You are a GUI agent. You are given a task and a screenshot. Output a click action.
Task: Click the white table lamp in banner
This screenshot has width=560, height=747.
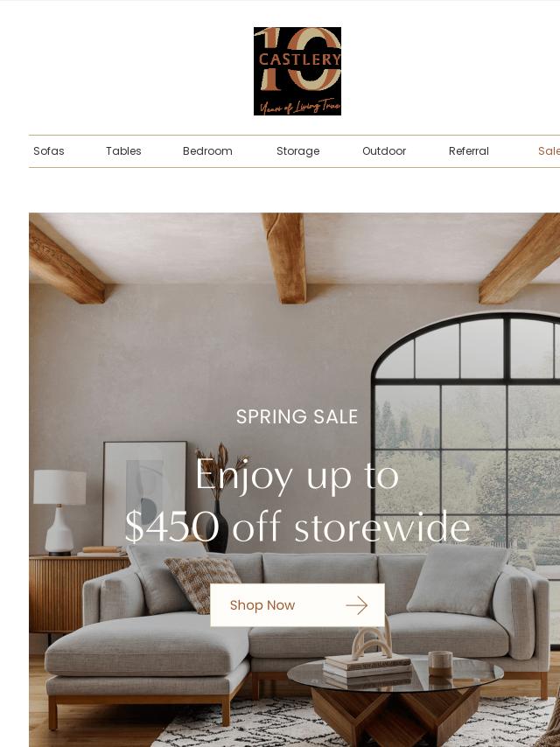pyautogui.click(x=59, y=512)
